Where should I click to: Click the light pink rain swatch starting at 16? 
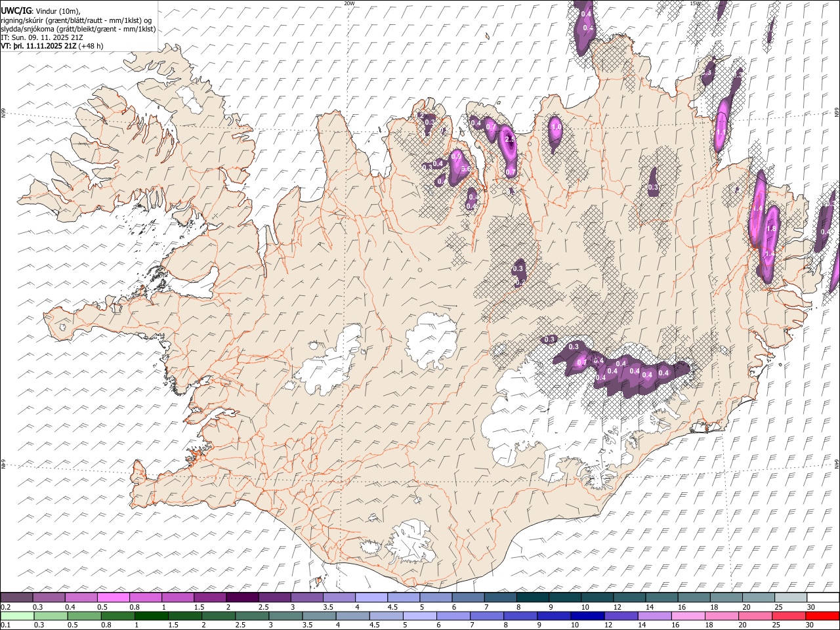point(688,616)
